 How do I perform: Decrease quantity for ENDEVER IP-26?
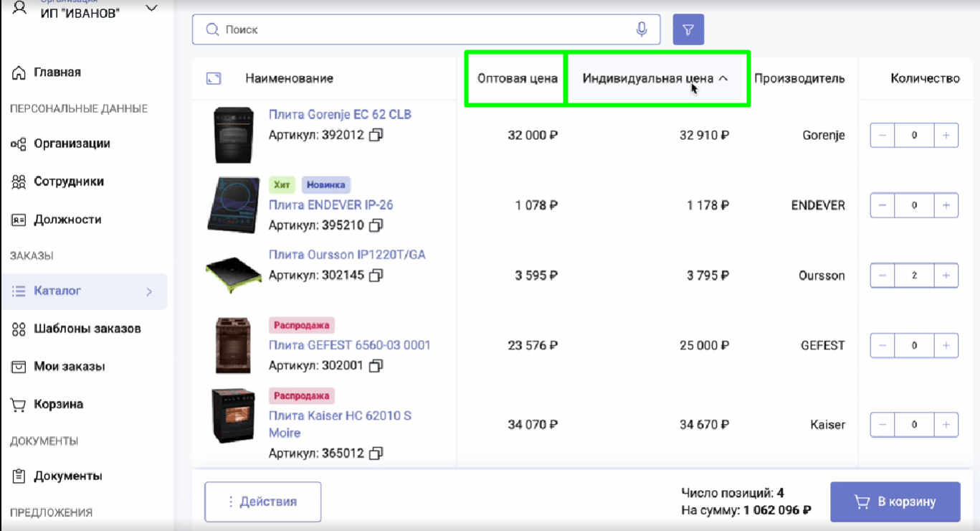[x=883, y=205]
